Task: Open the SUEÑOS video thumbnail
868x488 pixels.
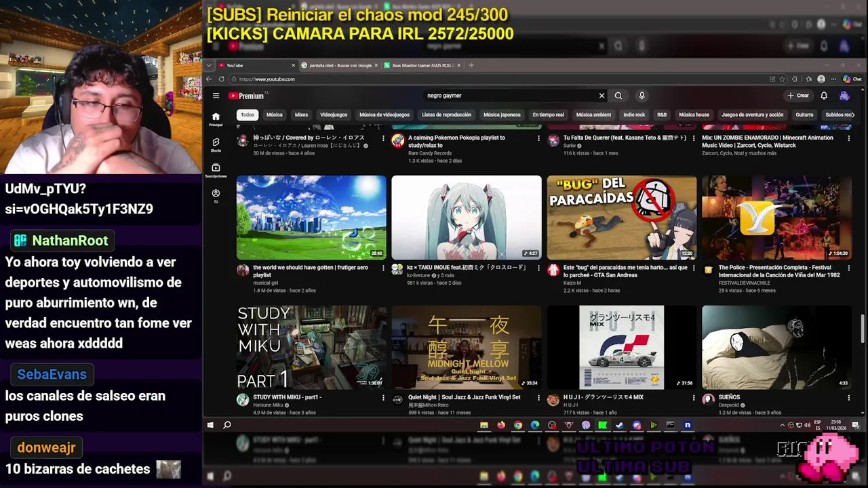Action: point(776,347)
